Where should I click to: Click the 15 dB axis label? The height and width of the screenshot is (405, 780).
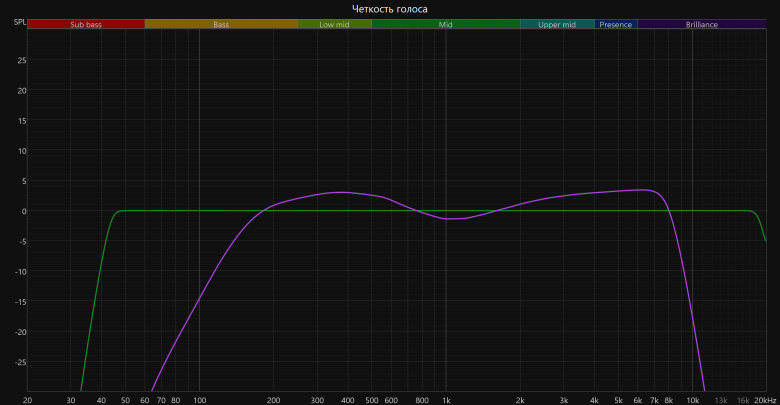click(x=22, y=121)
